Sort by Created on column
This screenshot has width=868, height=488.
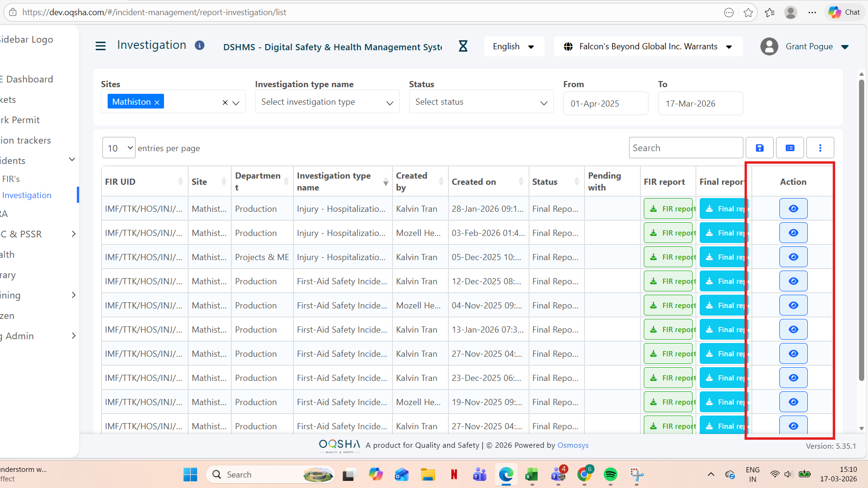(521, 181)
